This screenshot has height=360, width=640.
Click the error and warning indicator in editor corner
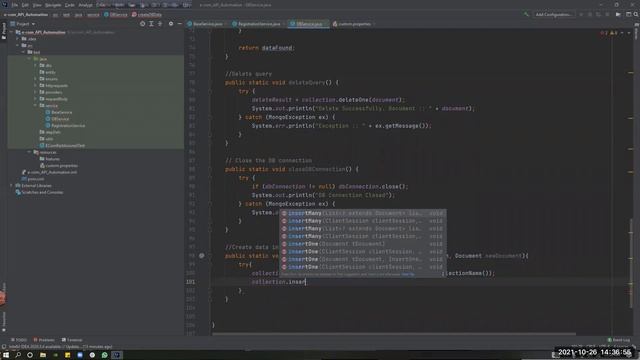(x=609, y=33)
